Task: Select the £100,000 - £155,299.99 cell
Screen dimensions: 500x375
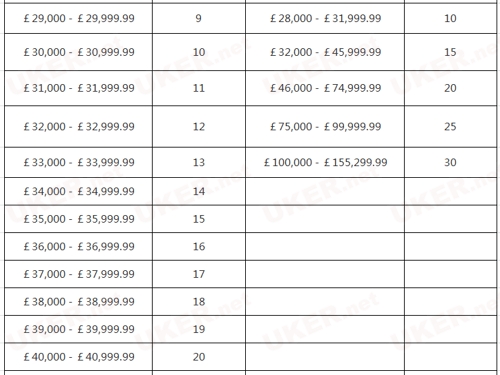Action: point(325,162)
